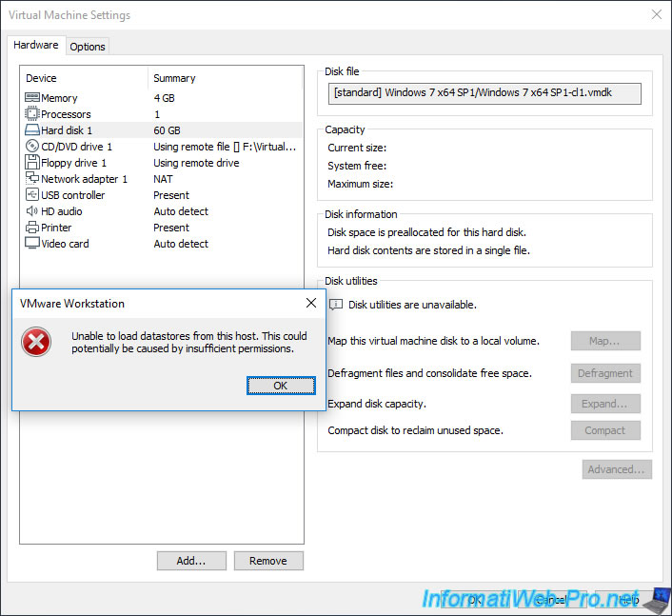Select the Hard disk 1 label
The height and width of the screenshot is (616, 672).
pos(67,130)
